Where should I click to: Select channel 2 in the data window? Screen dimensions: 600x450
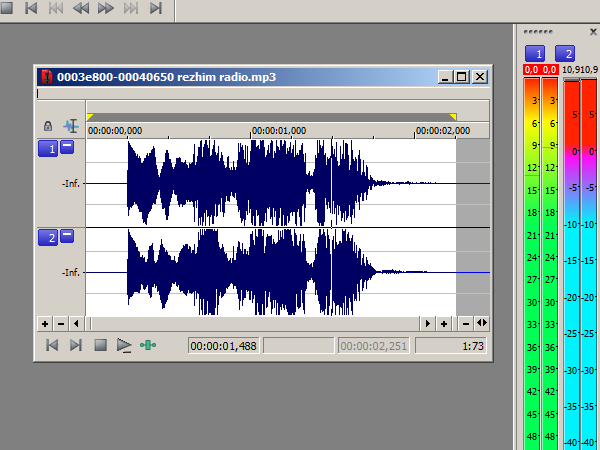pos(48,238)
